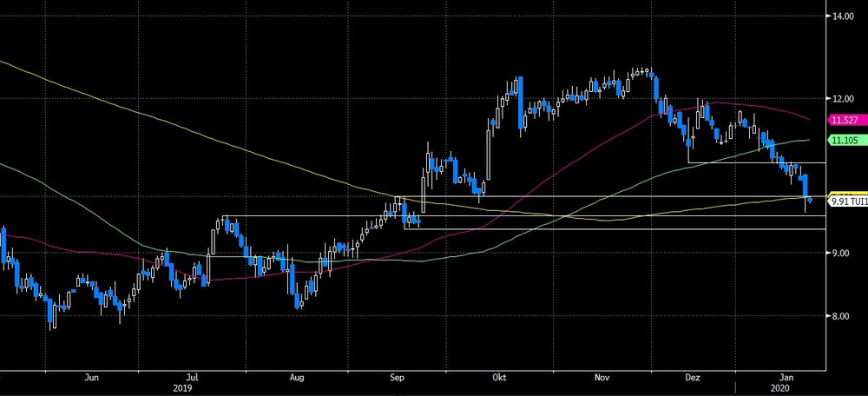868x396 pixels.
Task: Click the 9.00 price axis label
Action: pos(841,253)
